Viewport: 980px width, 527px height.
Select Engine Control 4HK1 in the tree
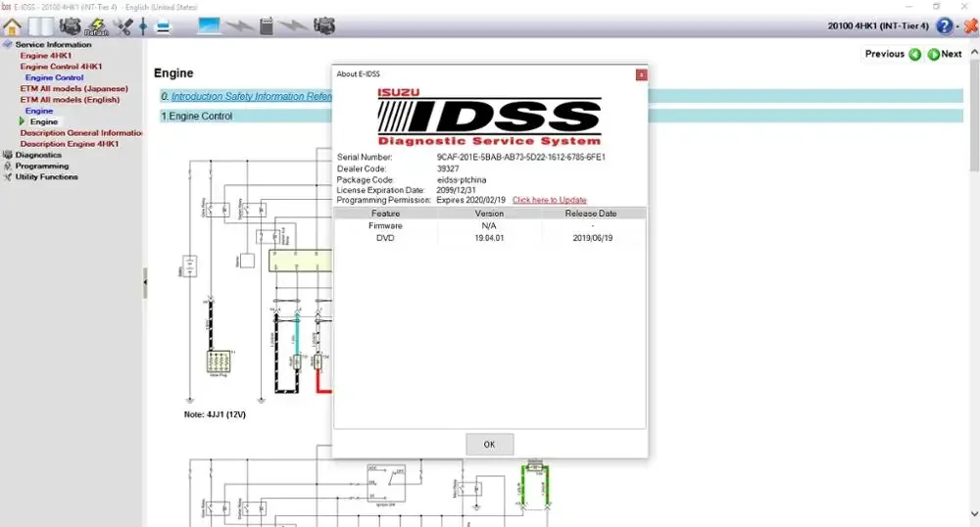pyautogui.click(x=61, y=67)
